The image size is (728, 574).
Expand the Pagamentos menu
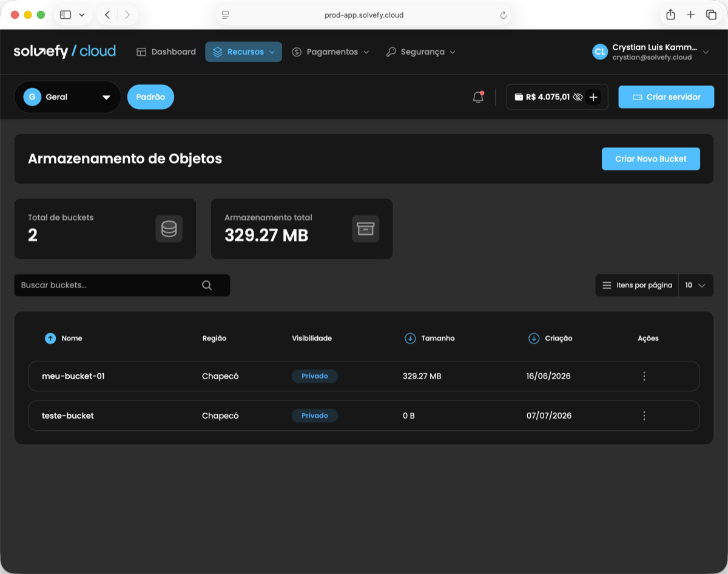tap(330, 52)
